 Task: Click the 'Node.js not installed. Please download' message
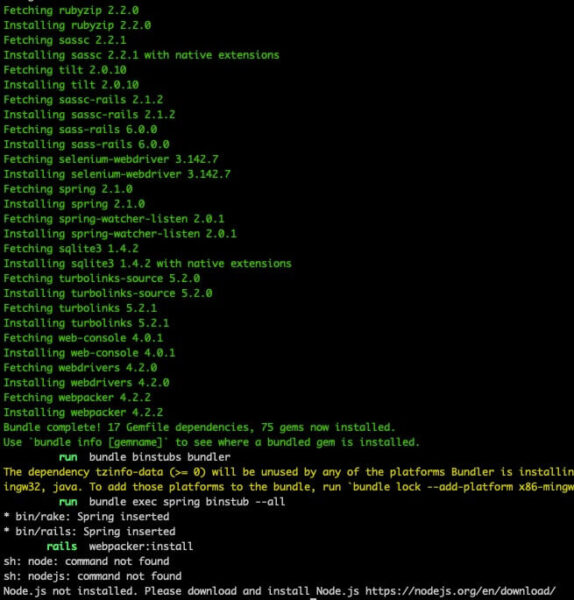click(280, 592)
